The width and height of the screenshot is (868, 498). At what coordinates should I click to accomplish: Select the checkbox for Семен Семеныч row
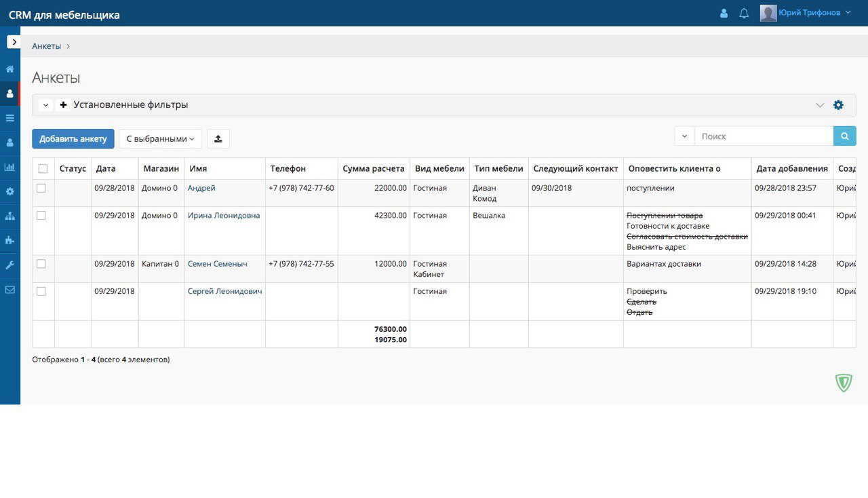pyautogui.click(x=41, y=264)
